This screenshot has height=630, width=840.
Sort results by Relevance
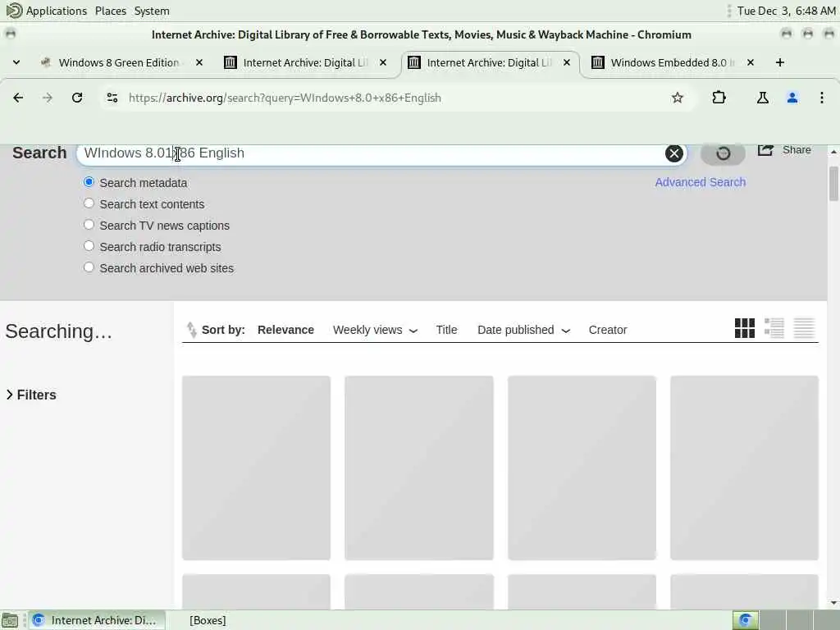point(285,330)
